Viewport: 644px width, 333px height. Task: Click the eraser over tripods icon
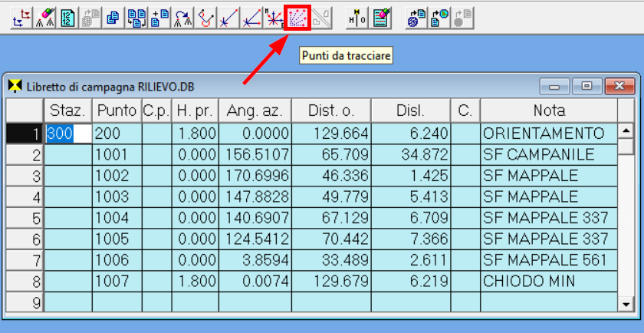coord(44,18)
